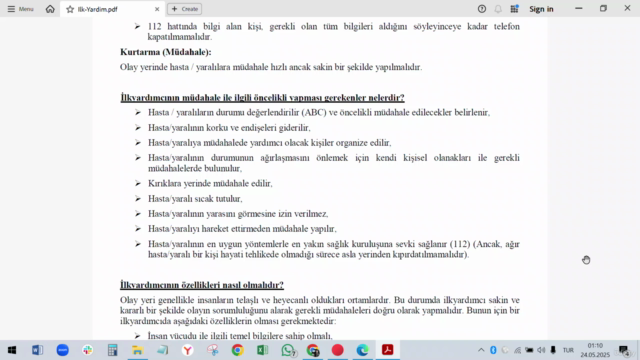Open Microsoft Edge from the taskbar
The height and width of the screenshot is (360, 640).
pyautogui.click(x=362, y=350)
